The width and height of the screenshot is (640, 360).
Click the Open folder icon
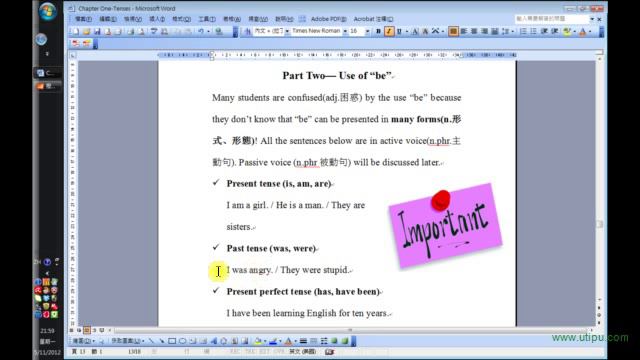87,31
